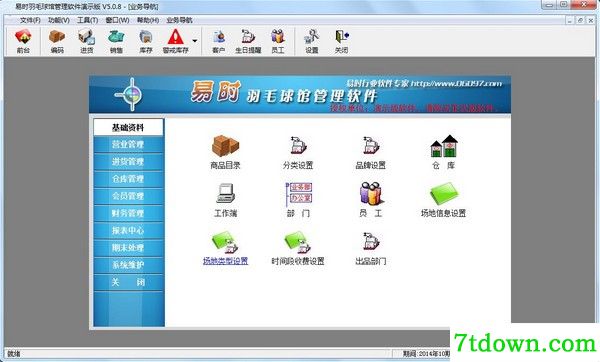600x362 pixels.
Task: Click the sidebar 关 闭 button
Action: (128, 282)
